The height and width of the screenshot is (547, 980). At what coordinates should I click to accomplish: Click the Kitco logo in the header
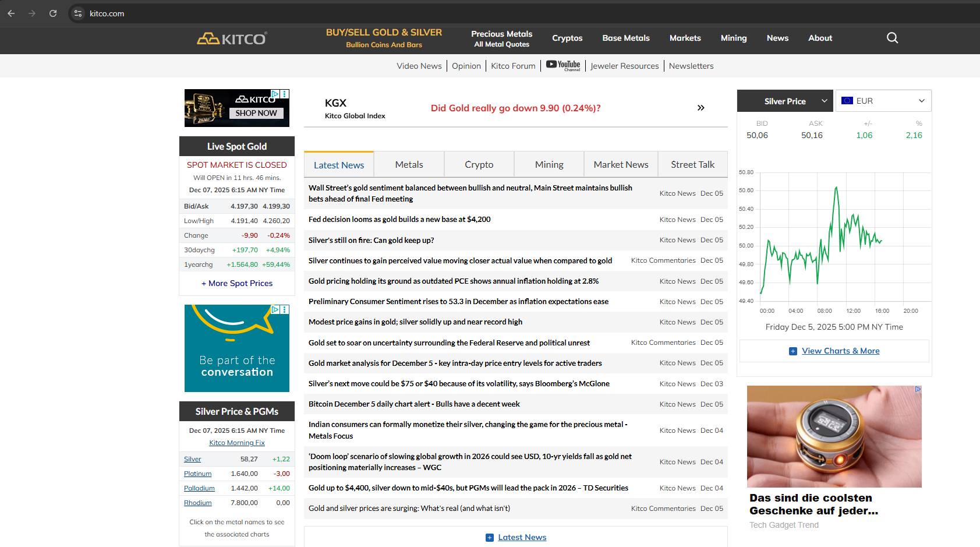point(232,38)
